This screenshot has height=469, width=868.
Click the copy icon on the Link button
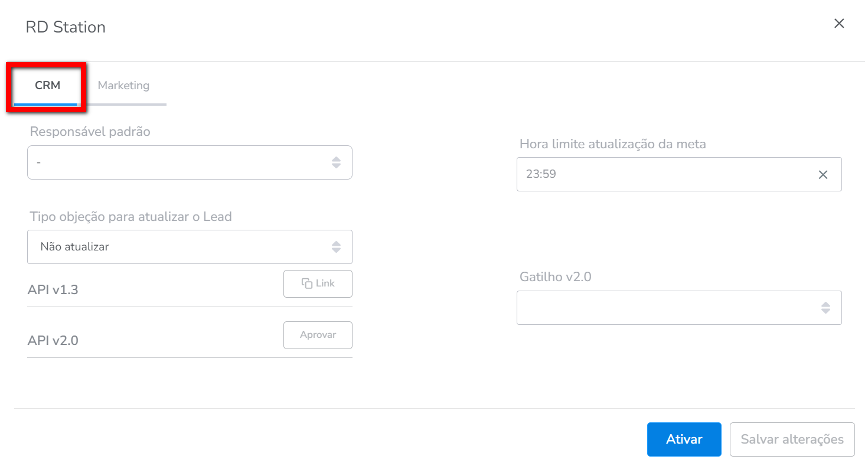[x=307, y=284]
